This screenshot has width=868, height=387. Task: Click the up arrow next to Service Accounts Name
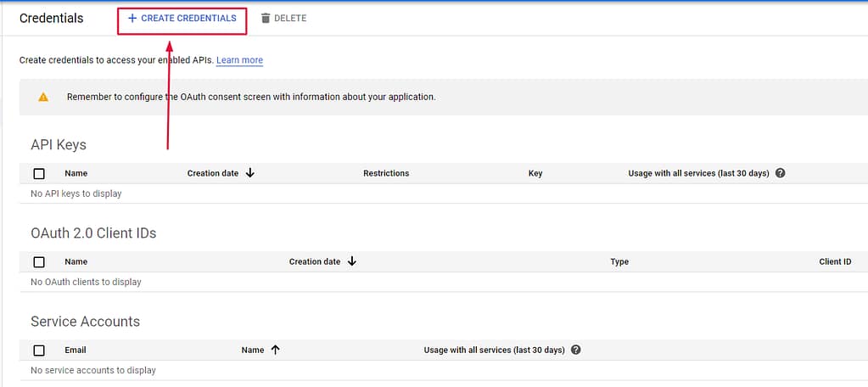coord(275,350)
